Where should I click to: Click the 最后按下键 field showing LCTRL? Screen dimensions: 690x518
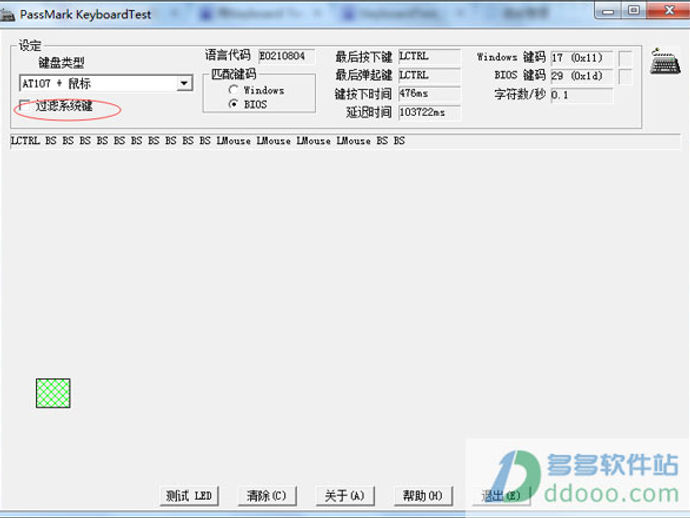click(429, 56)
